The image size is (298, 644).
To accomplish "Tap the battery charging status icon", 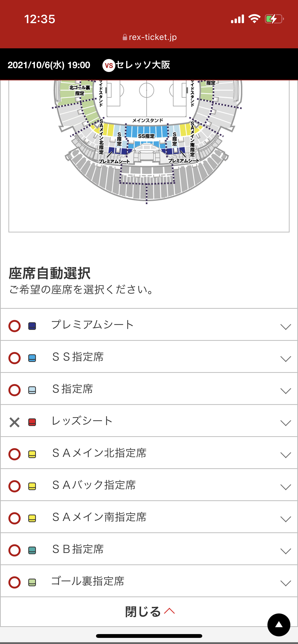I will 274,19.
